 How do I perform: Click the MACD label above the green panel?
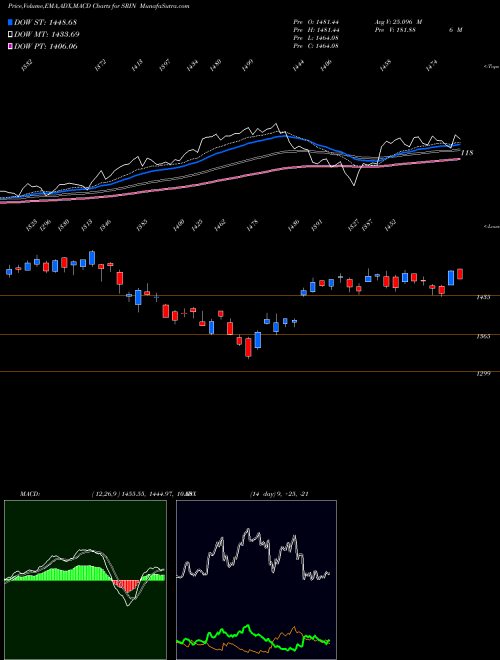30,494
